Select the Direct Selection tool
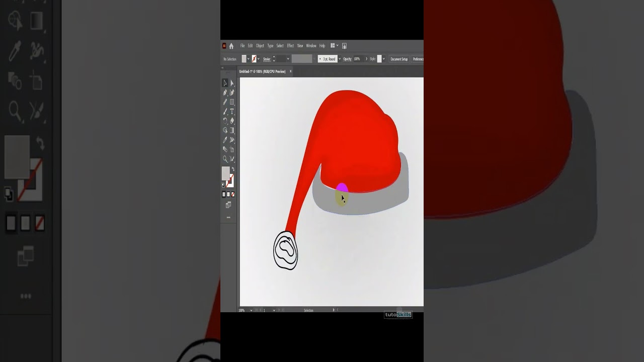The height and width of the screenshot is (362, 644). click(x=232, y=83)
